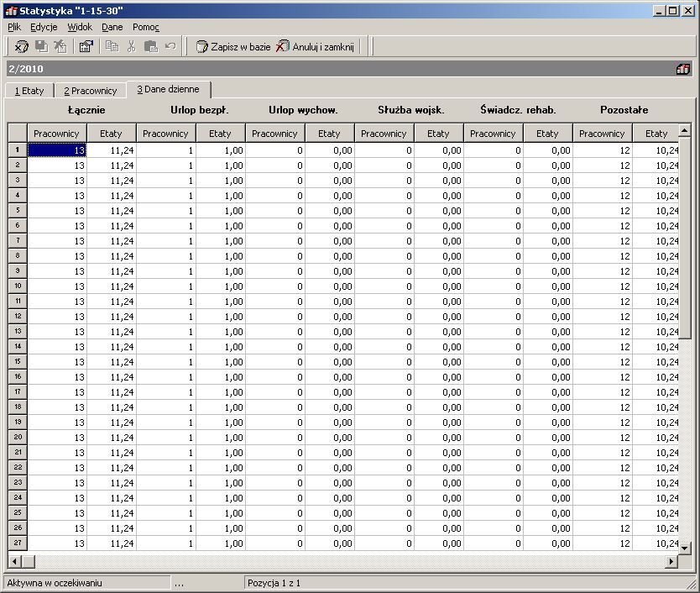Viewport: 700px width, 593px height.
Task: Click the statistics icon on 2/2010 header bar
Action: [x=682, y=69]
